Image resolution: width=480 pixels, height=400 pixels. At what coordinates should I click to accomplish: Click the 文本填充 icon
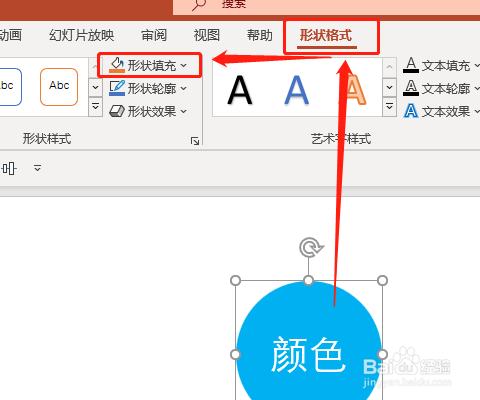[411, 65]
